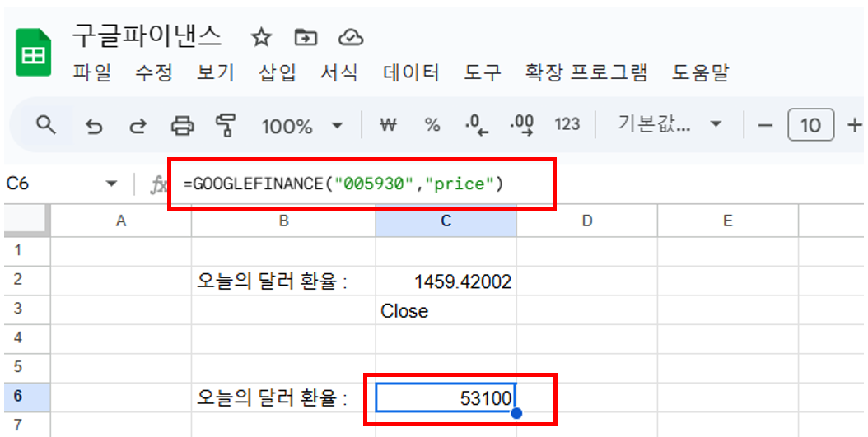Image resolution: width=868 pixels, height=437 pixels.
Task: Click the search menus magnifier icon
Action: click(46, 126)
